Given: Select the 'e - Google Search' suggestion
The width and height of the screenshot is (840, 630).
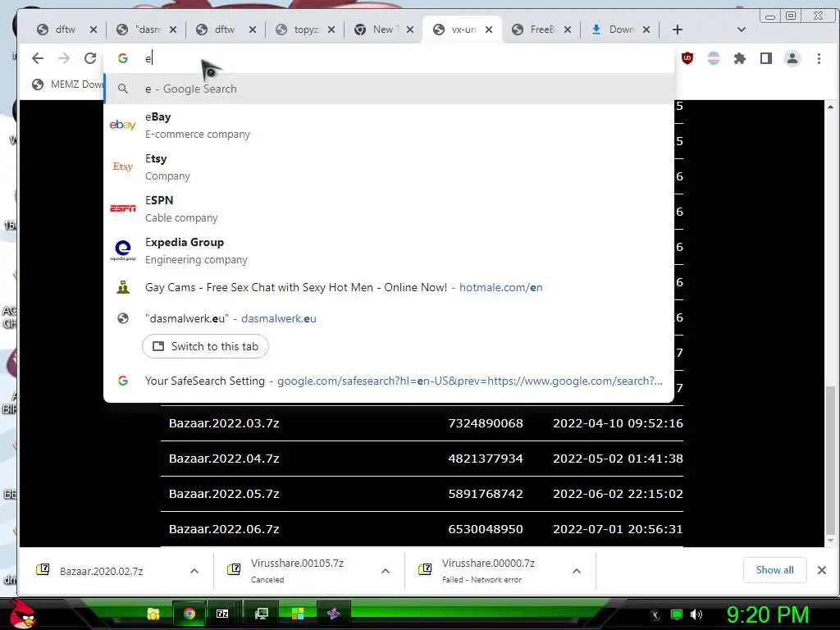Looking at the screenshot, I should 389,89.
